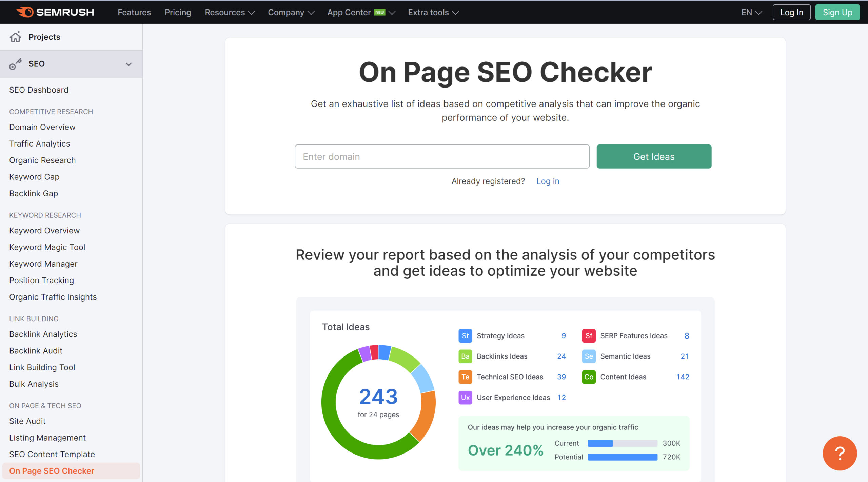Click the 'Already registered?' text
Viewport: 868px width, 482px height.
488,181
